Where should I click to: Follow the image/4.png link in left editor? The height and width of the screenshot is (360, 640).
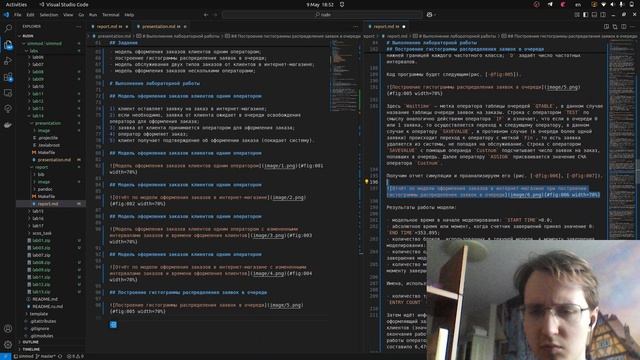coord(268,273)
